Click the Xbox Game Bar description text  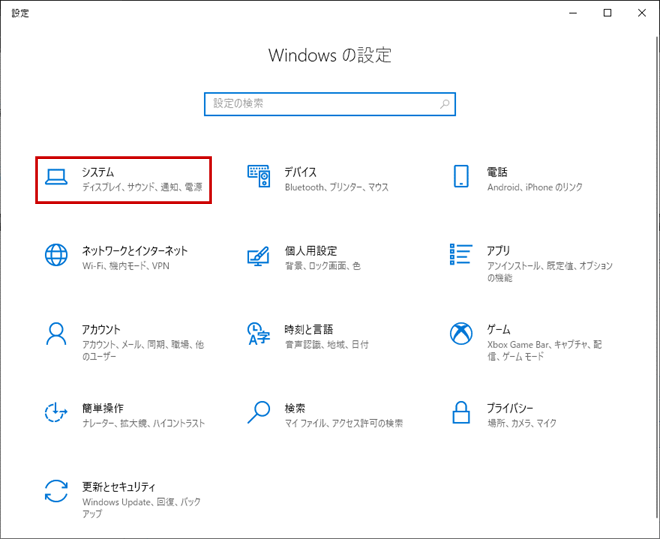pyautogui.click(x=545, y=350)
